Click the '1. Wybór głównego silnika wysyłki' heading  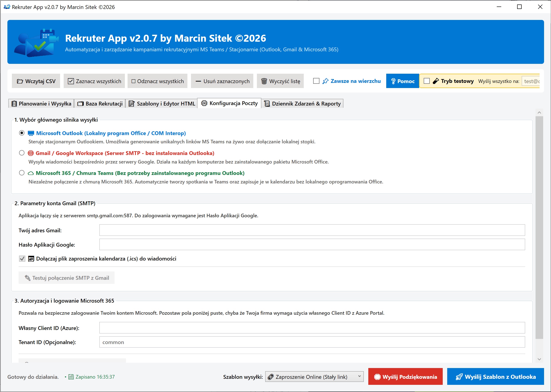point(56,120)
